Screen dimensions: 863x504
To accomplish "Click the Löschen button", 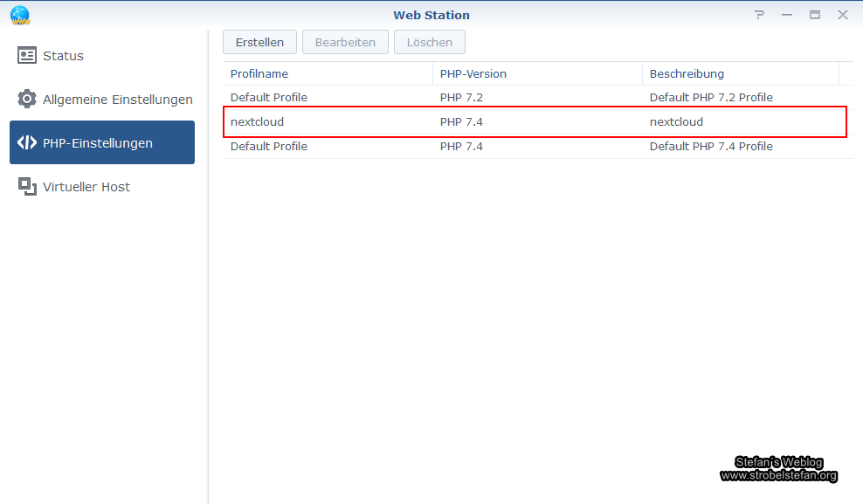I will click(x=429, y=41).
